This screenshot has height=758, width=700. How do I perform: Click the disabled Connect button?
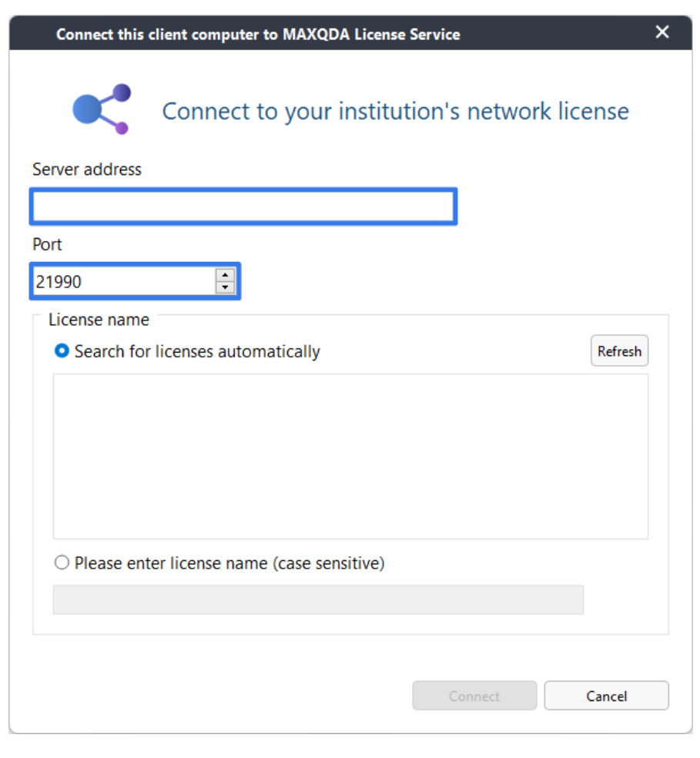pyautogui.click(x=474, y=696)
